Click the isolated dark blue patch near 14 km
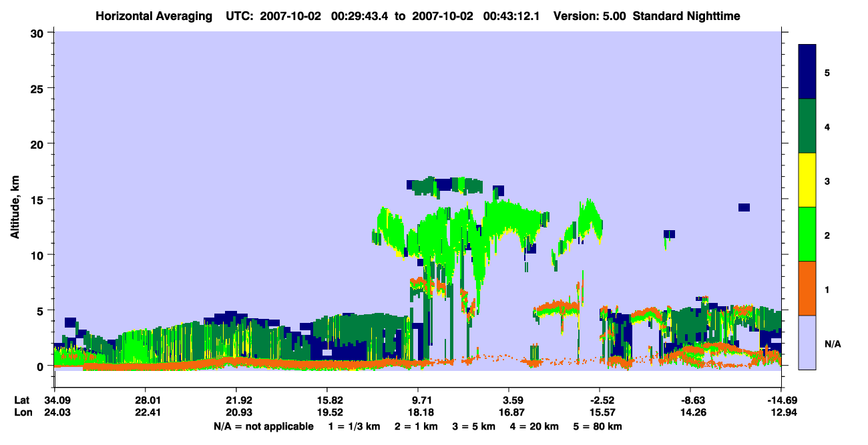 (x=744, y=207)
